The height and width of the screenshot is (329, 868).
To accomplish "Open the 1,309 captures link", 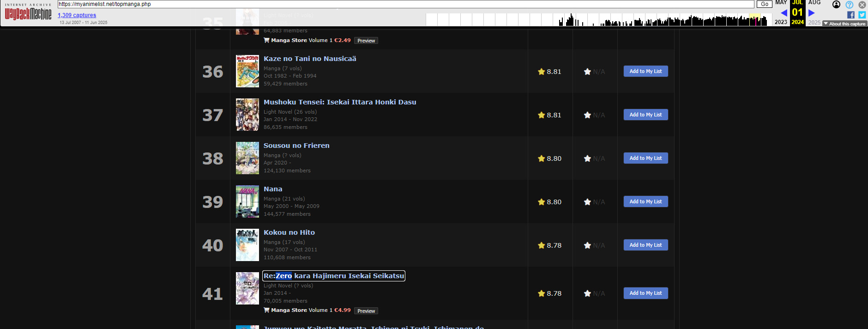I will [77, 15].
